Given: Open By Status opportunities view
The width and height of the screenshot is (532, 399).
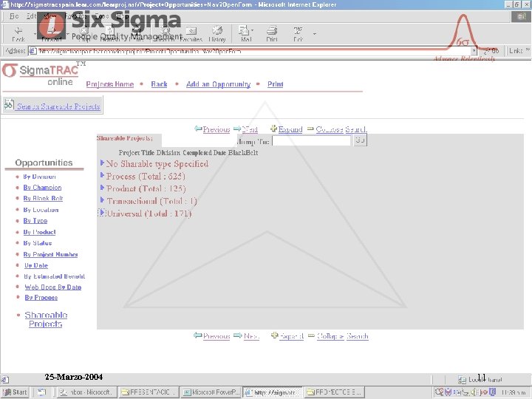Looking at the screenshot, I should pos(38,243).
